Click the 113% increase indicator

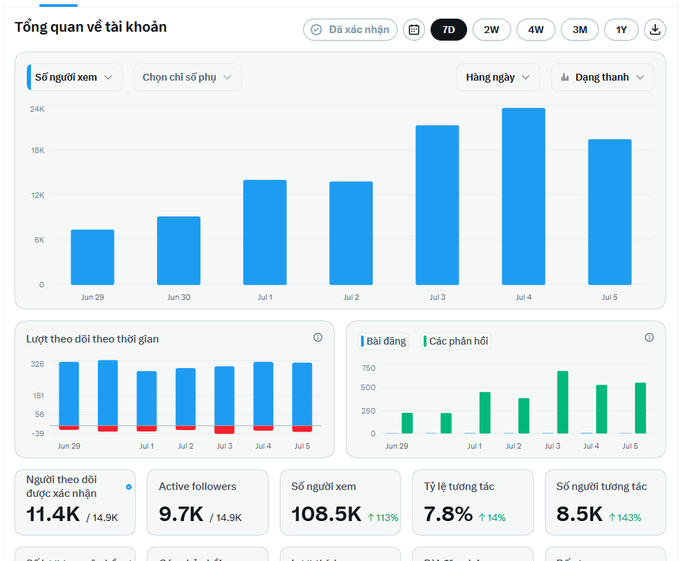(383, 518)
